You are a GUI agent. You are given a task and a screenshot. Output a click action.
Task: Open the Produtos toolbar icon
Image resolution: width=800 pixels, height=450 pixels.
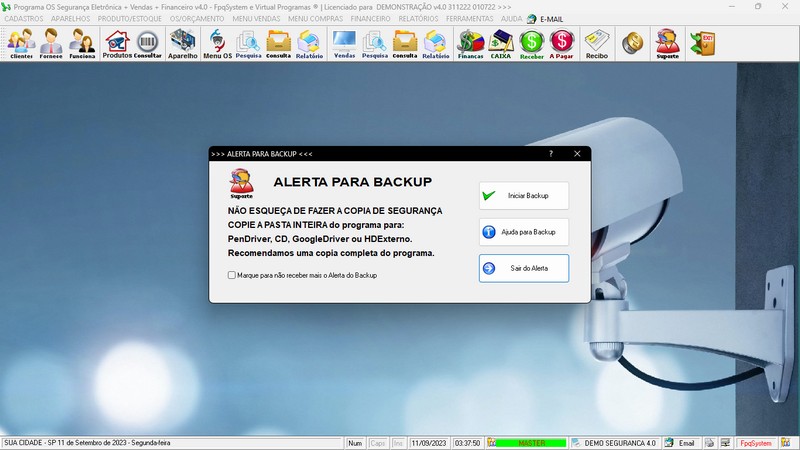point(117,44)
